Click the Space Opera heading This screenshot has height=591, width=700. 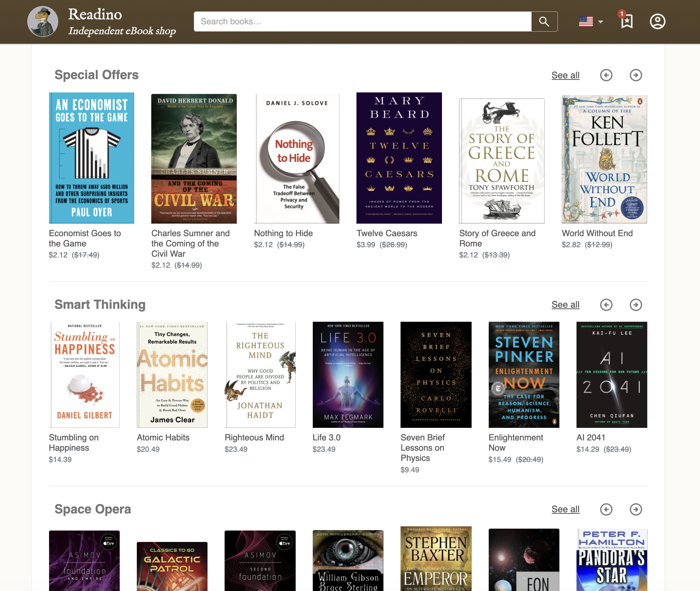(x=93, y=509)
